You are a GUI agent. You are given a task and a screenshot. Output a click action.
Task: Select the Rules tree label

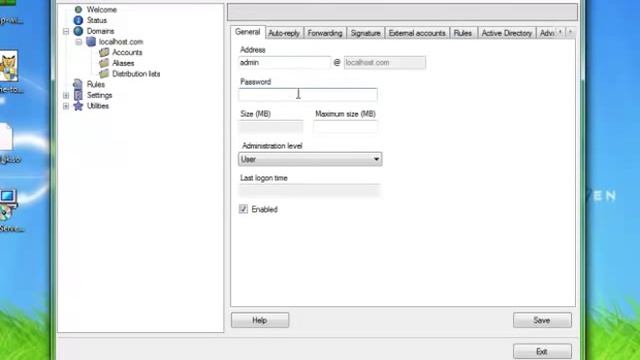click(x=96, y=84)
